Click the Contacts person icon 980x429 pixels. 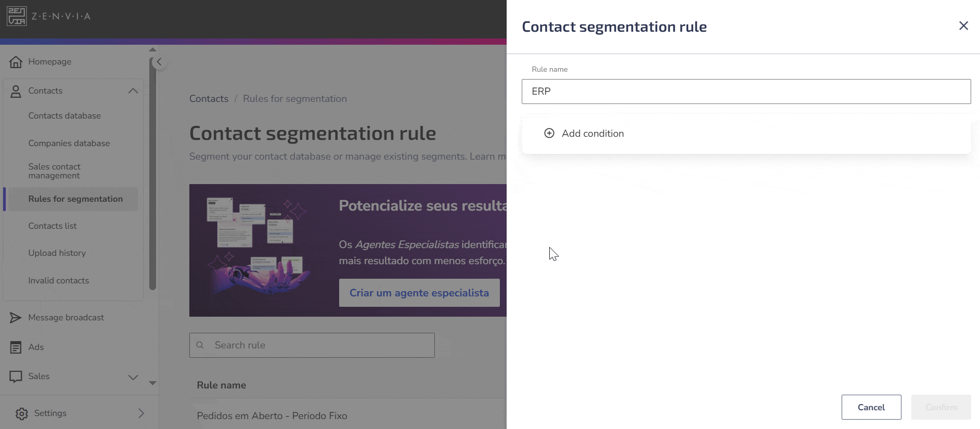pyautogui.click(x=16, y=91)
